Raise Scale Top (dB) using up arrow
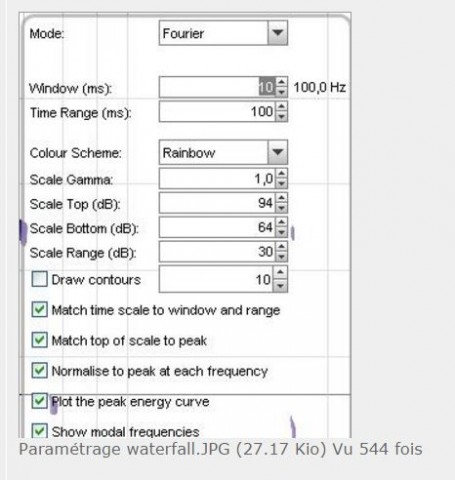The image size is (455, 480). tap(282, 198)
